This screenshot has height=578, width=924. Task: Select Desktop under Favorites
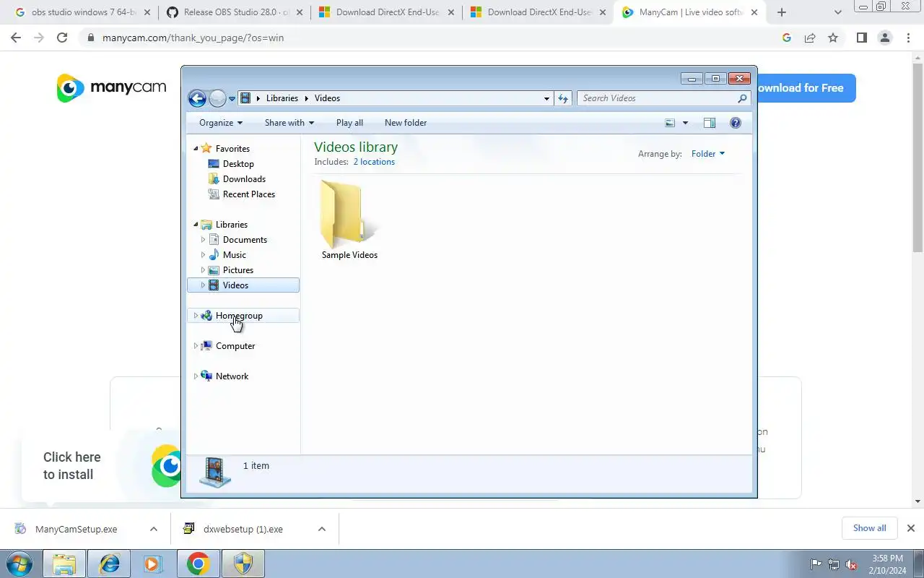[238, 164]
